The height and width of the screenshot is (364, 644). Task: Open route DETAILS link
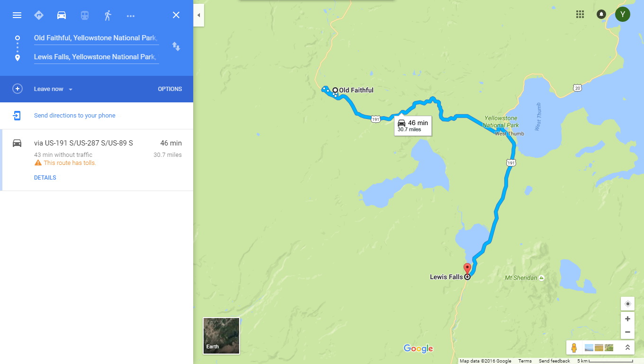click(x=45, y=178)
